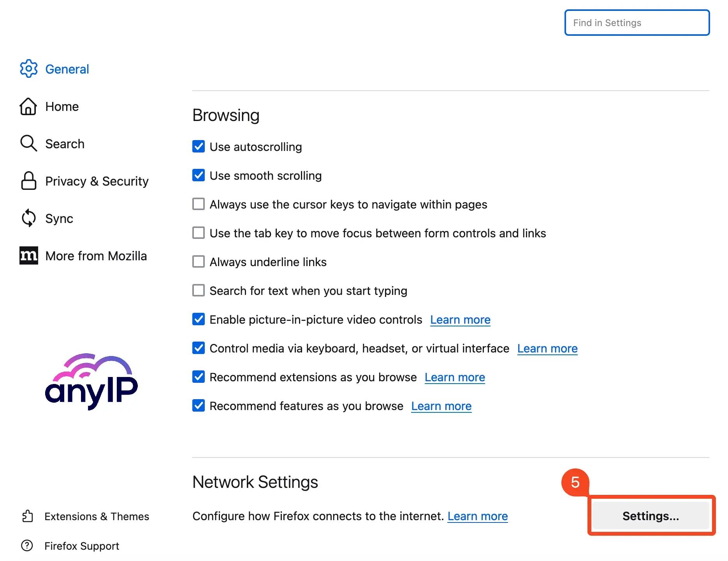Check 'Search for text when you start typing'

coord(199,290)
